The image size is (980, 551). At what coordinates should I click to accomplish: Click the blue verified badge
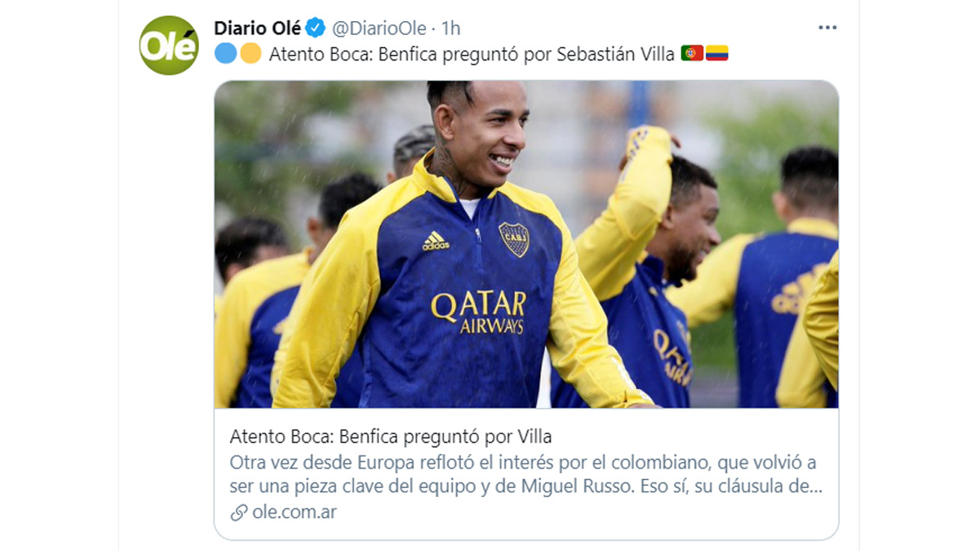click(x=316, y=29)
